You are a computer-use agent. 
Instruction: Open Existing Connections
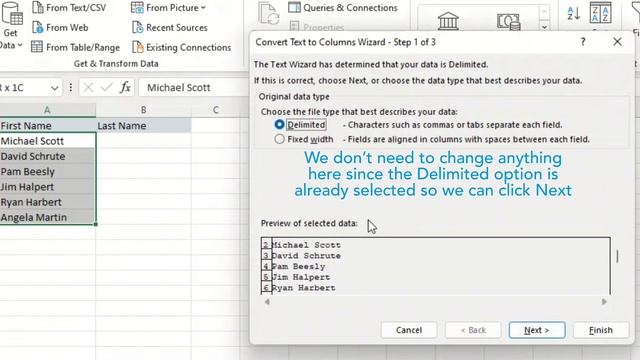[x=182, y=47]
